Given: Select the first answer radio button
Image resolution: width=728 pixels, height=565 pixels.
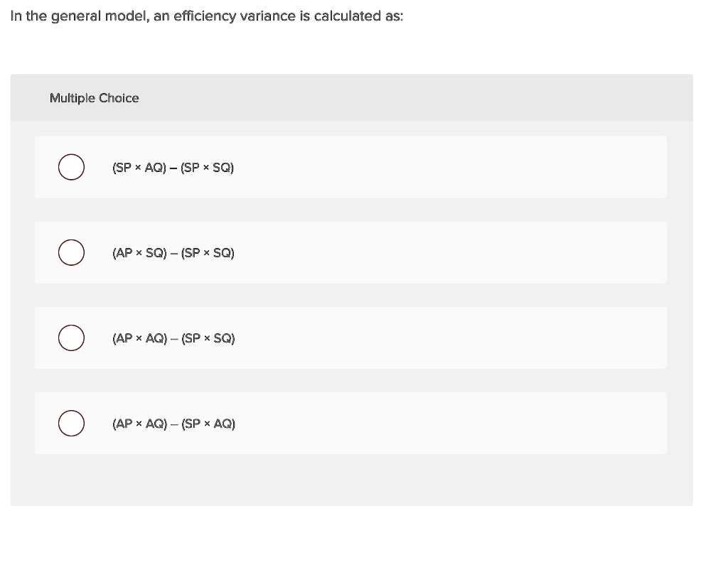Looking at the screenshot, I should (x=71, y=167).
